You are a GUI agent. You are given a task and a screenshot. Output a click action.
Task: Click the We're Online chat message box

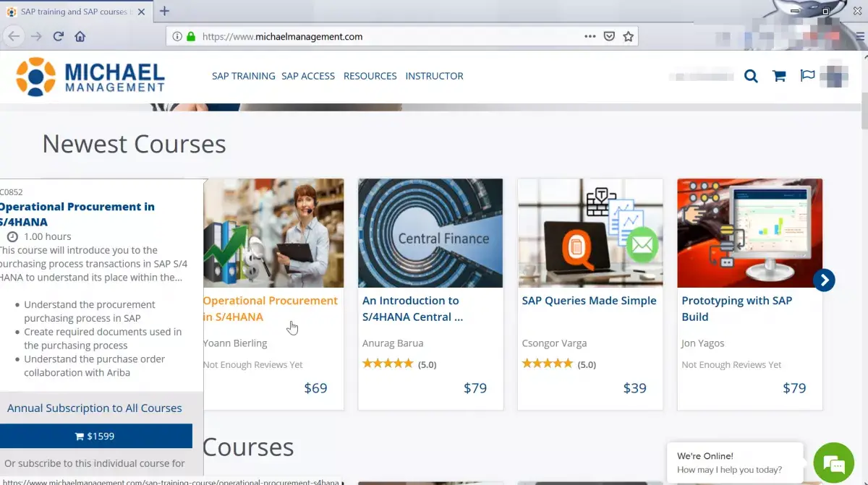coord(735,463)
